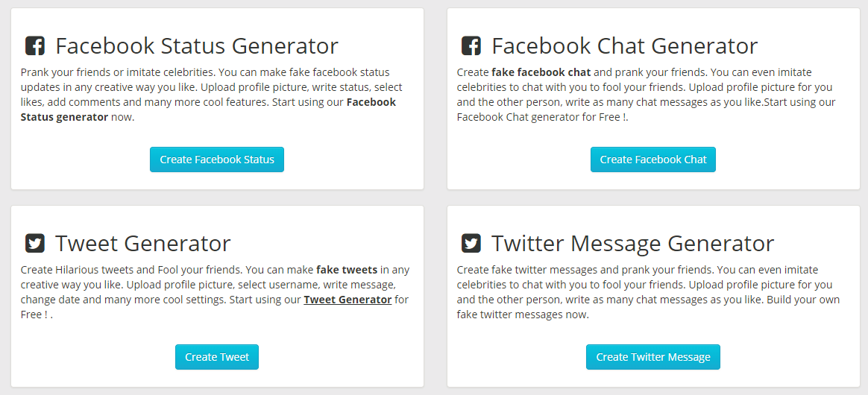Follow the underlined Tweet Generator link
This screenshot has width=868, height=395.
pyautogui.click(x=347, y=300)
